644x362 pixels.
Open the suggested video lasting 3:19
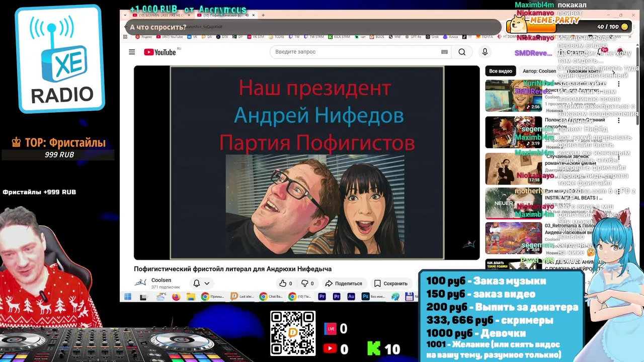click(x=513, y=132)
